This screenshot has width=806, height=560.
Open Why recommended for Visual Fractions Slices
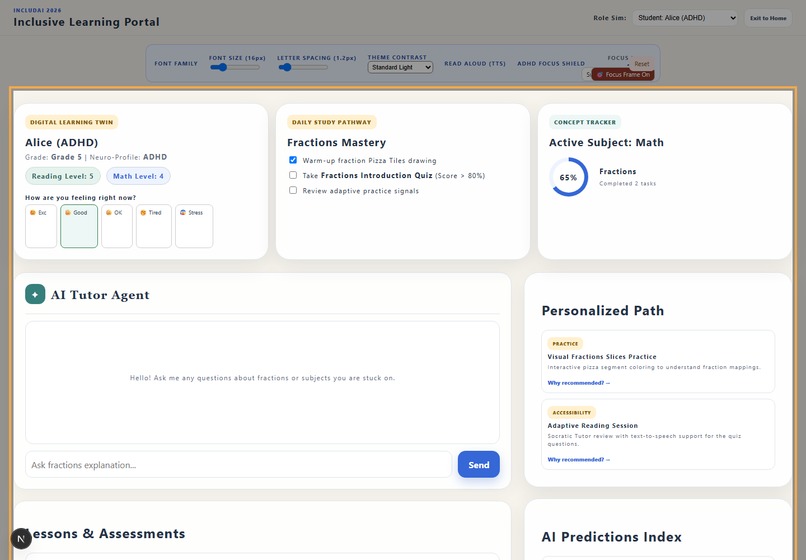point(578,383)
